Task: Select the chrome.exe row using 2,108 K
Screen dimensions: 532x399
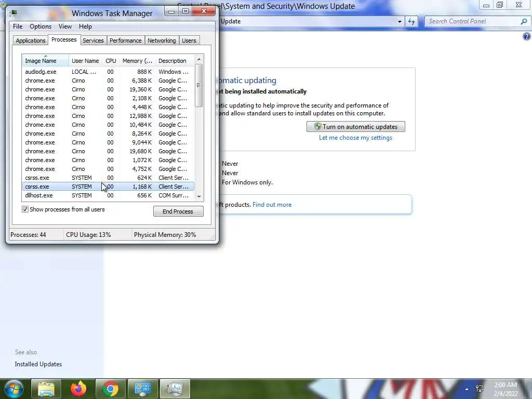Action: (108, 98)
